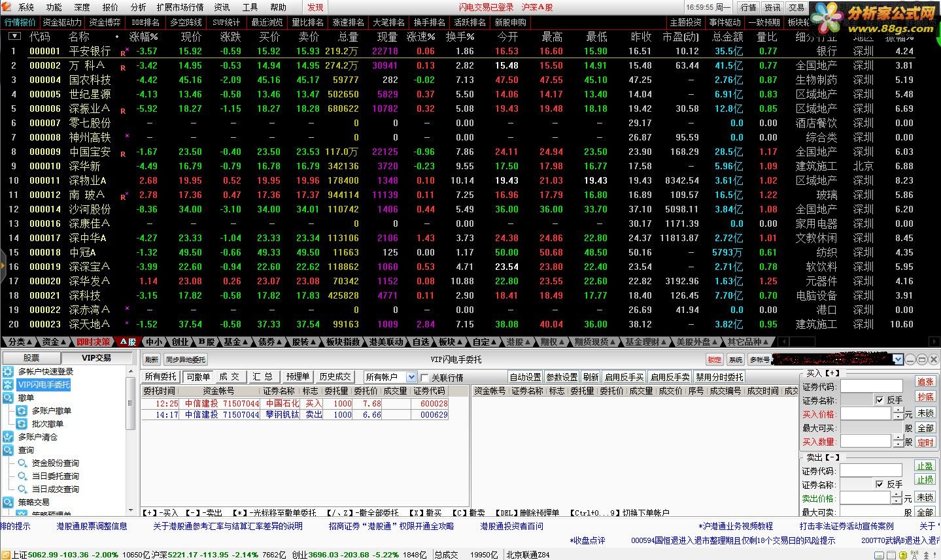The image size is (941, 560).
Task: Click the 抄底 button
Action: pyautogui.click(x=925, y=397)
